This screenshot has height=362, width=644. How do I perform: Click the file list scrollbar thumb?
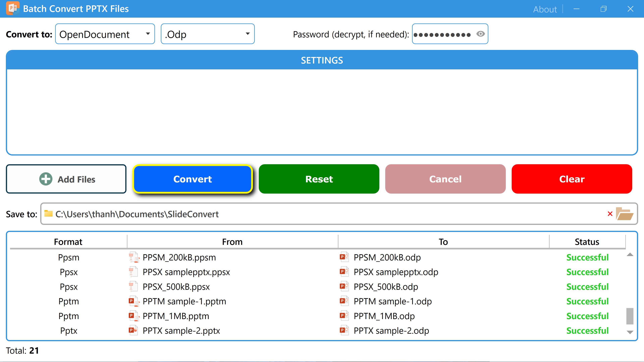point(630,316)
